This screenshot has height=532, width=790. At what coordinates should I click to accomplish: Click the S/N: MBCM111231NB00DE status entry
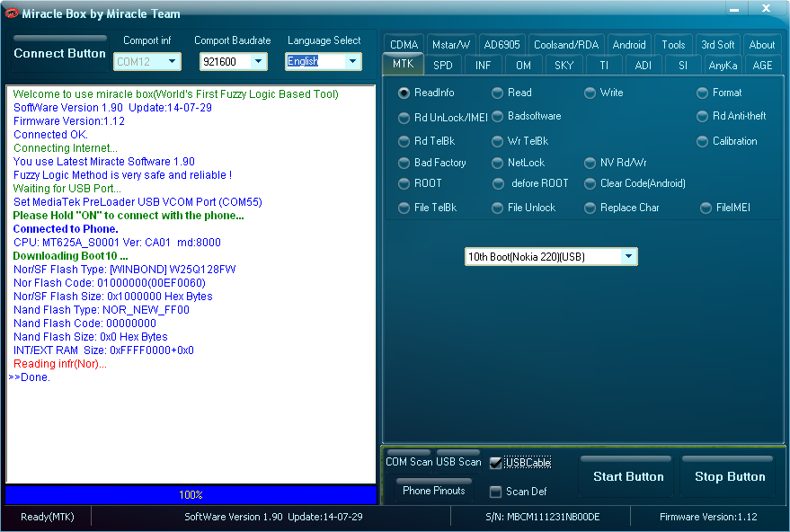[x=543, y=517]
